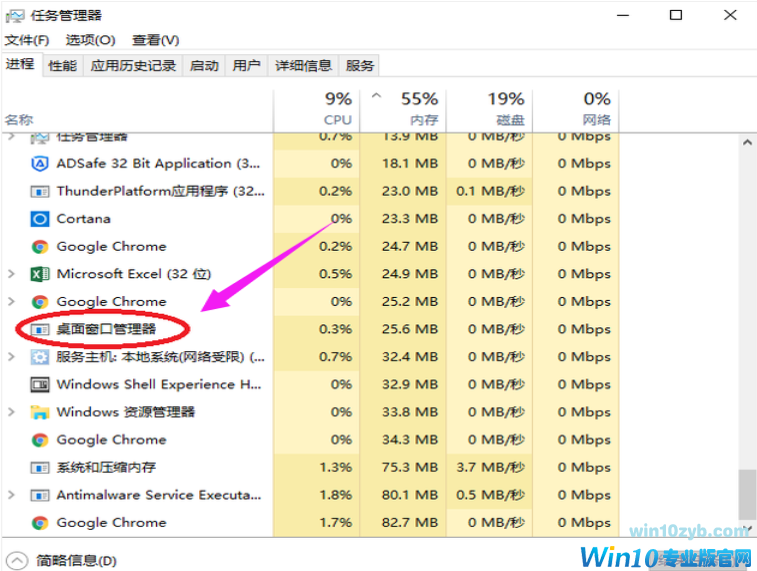This screenshot has height=571, width=757.
Task: Select the Cortana process name
Action: click(84, 219)
